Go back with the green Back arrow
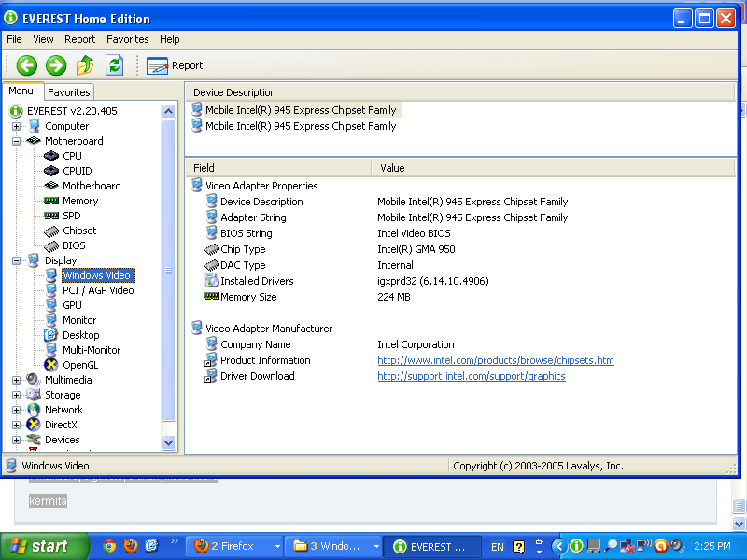This screenshot has width=747, height=560. pyautogui.click(x=27, y=65)
